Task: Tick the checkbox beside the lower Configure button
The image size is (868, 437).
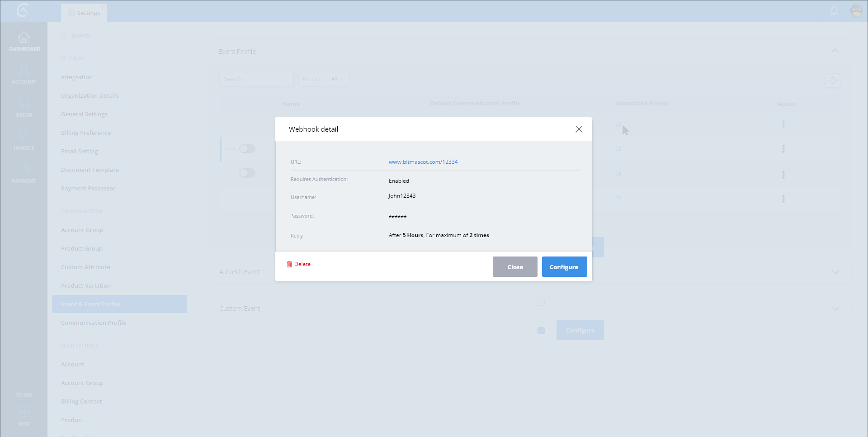Action: point(541,331)
